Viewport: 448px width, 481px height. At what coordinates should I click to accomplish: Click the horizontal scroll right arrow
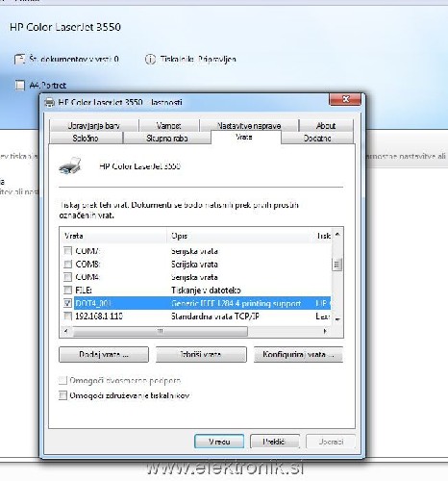(x=325, y=331)
